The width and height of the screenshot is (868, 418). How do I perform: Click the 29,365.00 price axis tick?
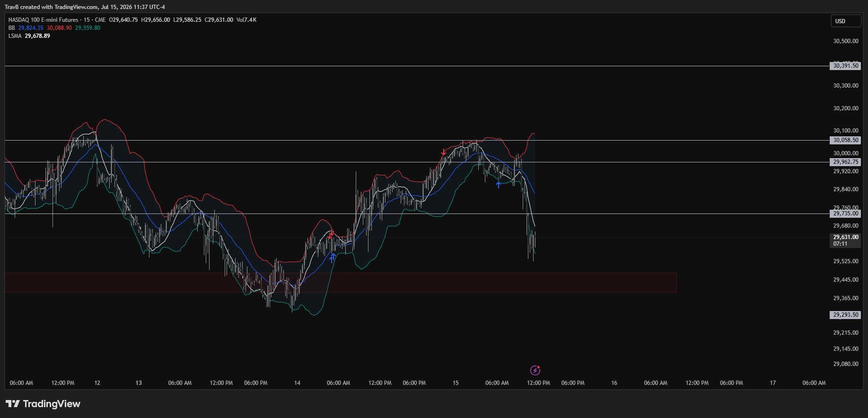846,298
